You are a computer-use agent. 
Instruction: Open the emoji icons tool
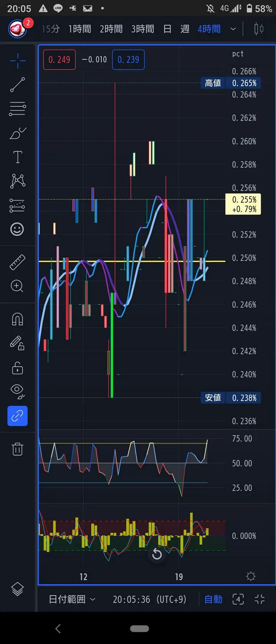(17, 229)
